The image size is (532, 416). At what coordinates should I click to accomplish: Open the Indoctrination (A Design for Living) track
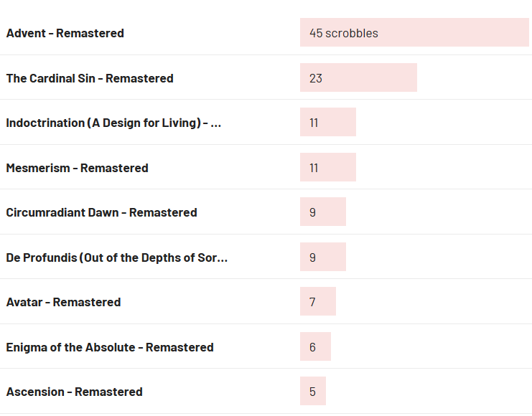tap(113, 123)
